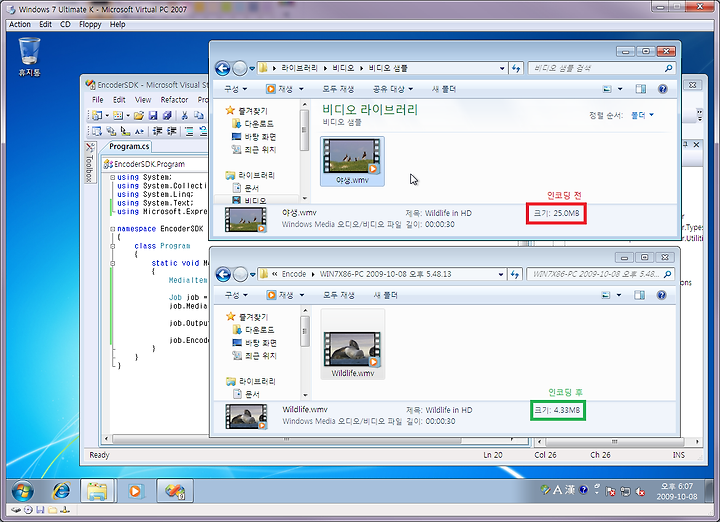Screen dimensions: 720x522
Task: Click 재생 button in Encode folder window
Action: [x=280, y=295]
